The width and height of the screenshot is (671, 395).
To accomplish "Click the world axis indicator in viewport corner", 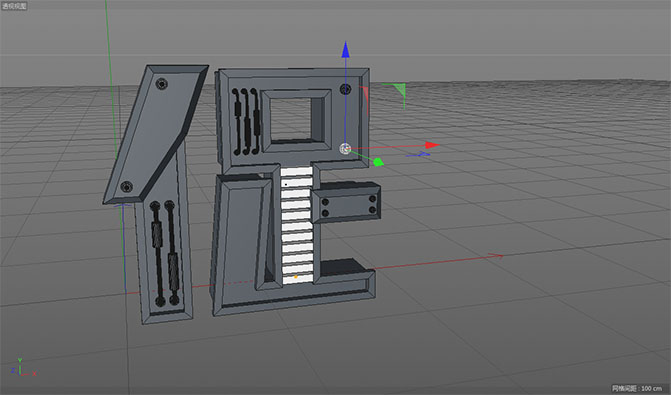I will point(22,368).
